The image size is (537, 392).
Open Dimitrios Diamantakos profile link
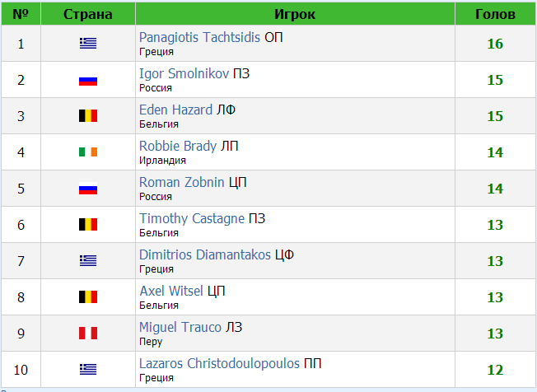click(205, 255)
